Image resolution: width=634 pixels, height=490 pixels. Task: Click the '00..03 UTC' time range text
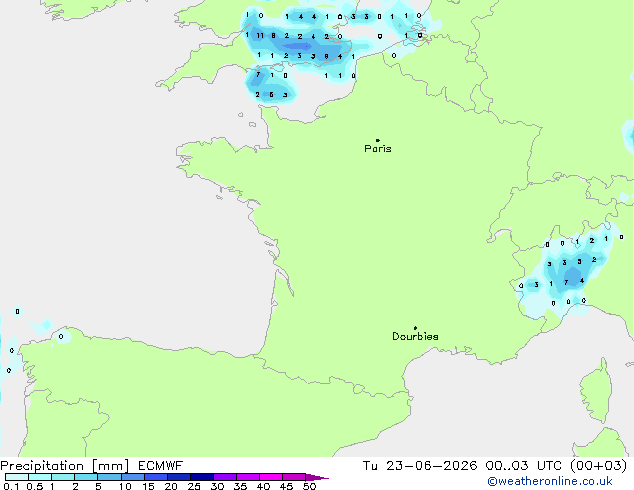(524, 466)
